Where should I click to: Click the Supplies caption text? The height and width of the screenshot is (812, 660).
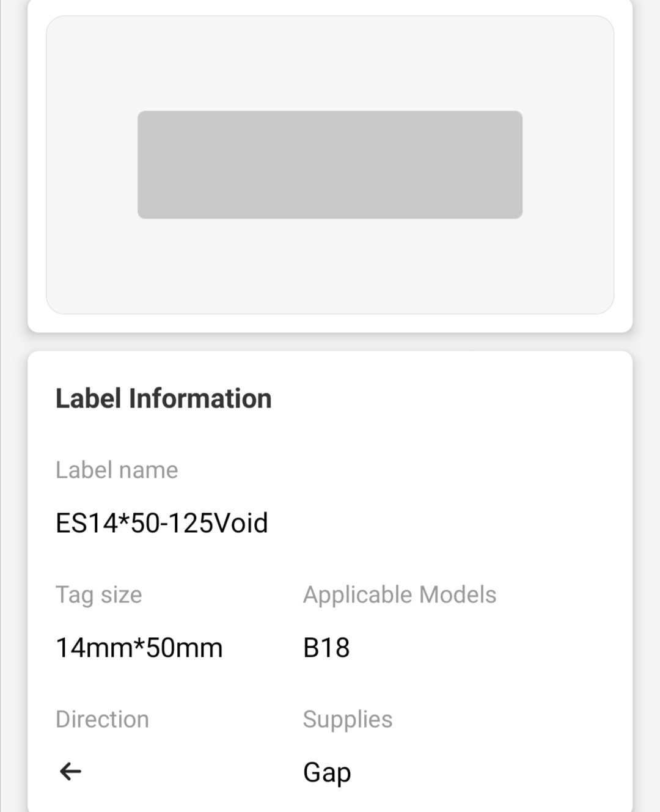click(348, 719)
